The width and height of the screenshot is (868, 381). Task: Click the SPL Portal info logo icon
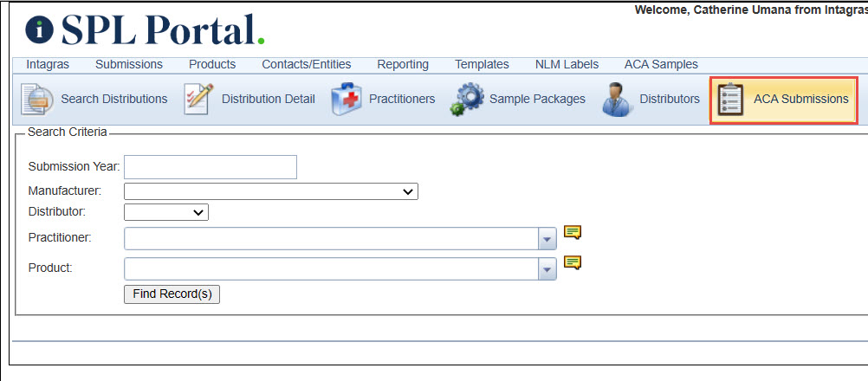[x=39, y=30]
